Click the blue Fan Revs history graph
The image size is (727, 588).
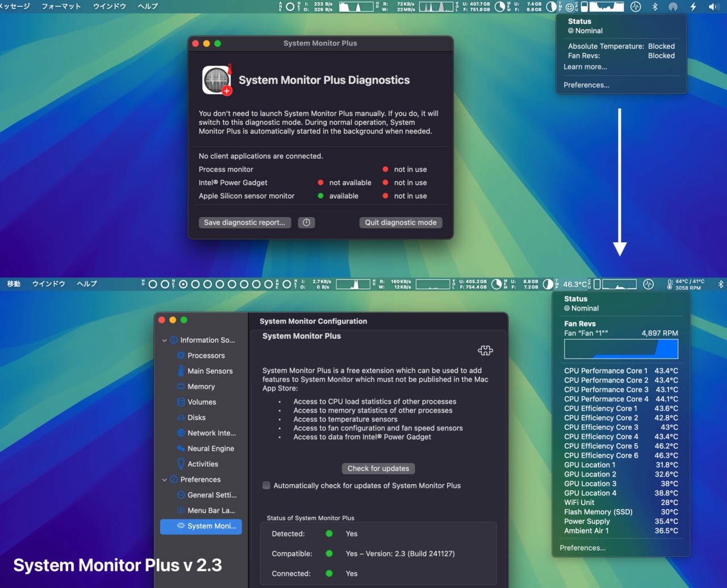click(621, 349)
